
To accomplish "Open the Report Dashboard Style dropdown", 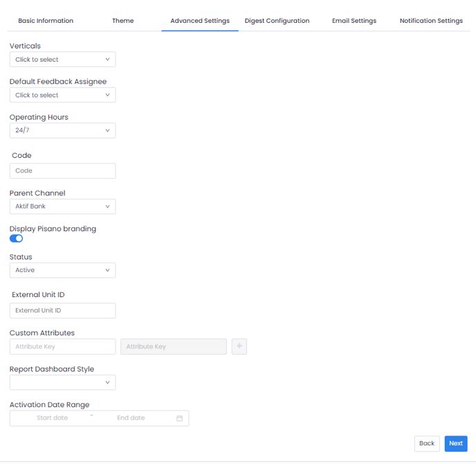I will tap(62, 382).
